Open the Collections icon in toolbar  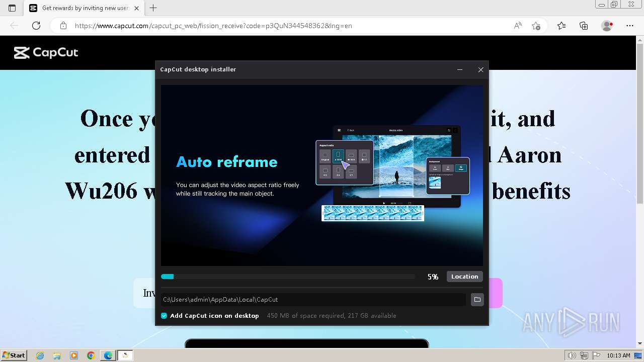coord(584,26)
